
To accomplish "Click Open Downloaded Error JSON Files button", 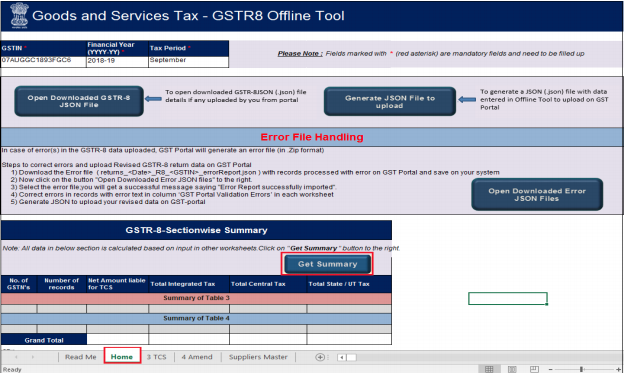I will (x=537, y=194).
